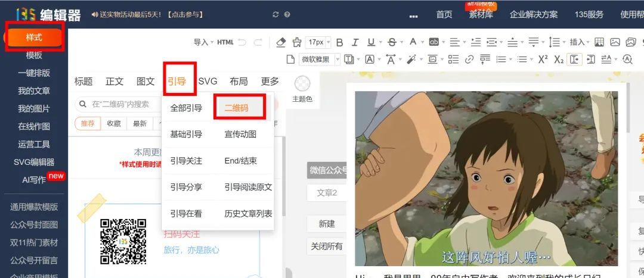Toggle superscript X² formatting
Viewport: 644px width, 278px height.
point(543,60)
